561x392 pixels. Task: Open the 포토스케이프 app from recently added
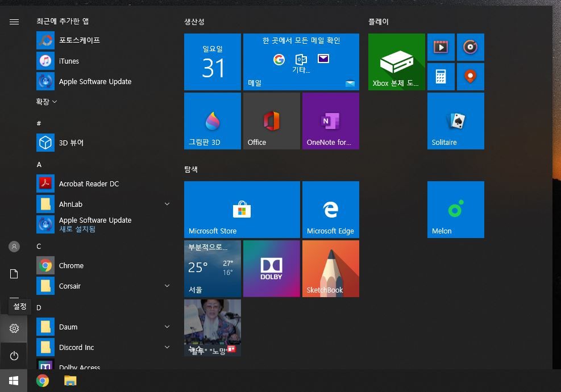[x=104, y=40]
